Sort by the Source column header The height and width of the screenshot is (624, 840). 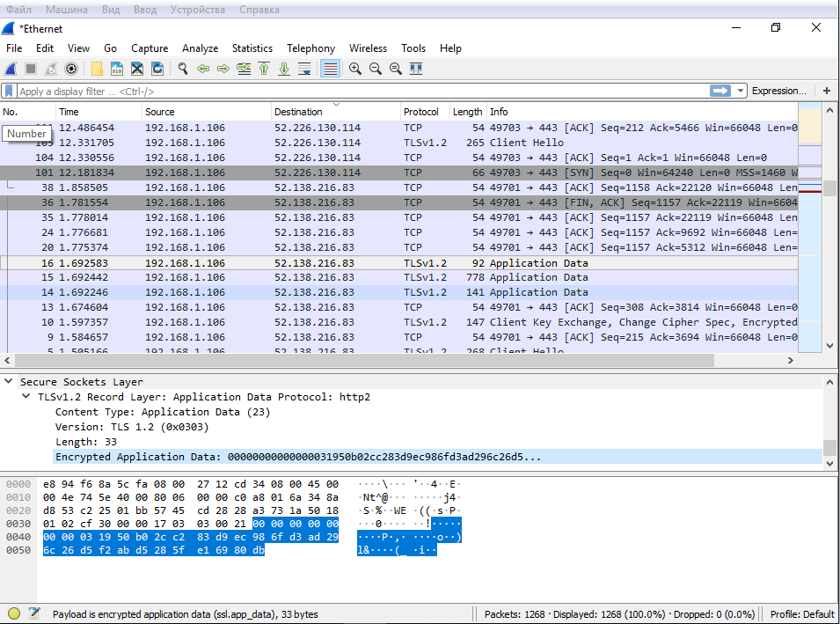tap(207, 112)
